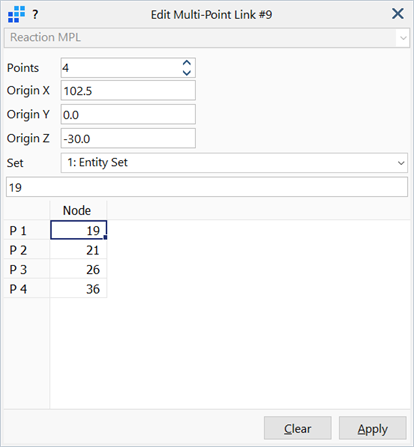Click the Origin X field showing 102.5
414x447 pixels.
click(x=128, y=91)
